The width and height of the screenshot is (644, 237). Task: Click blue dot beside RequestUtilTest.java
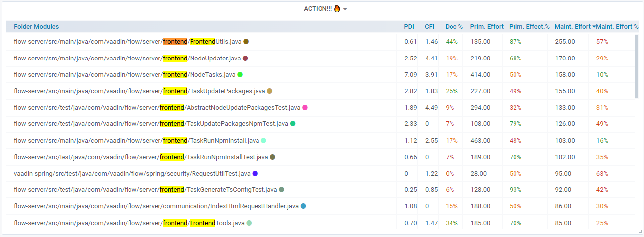pyautogui.click(x=255, y=174)
